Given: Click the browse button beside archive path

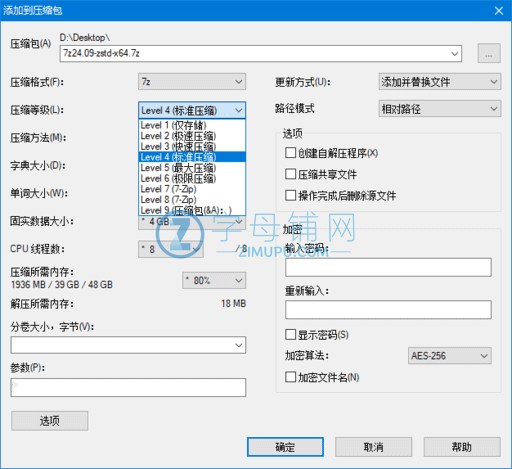Looking at the screenshot, I should coord(489,53).
